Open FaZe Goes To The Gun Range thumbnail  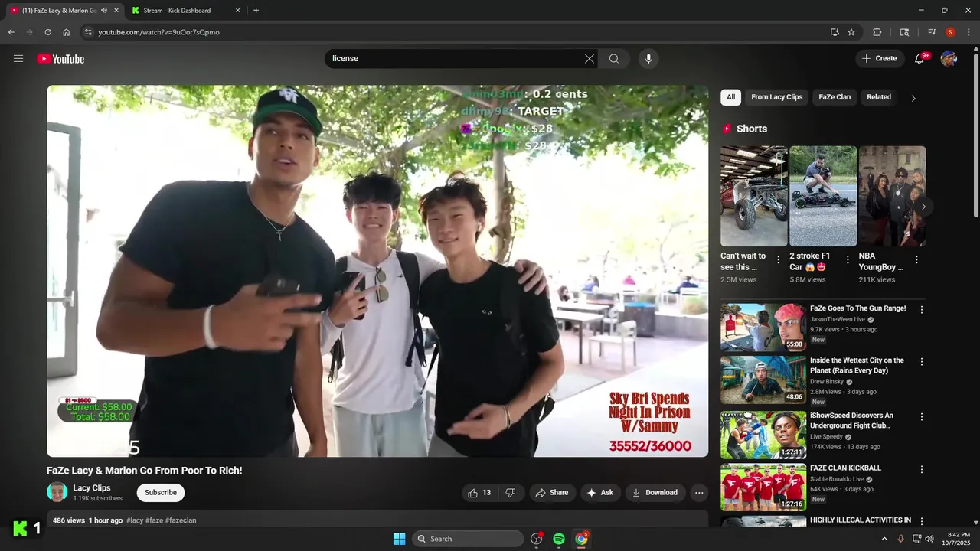pyautogui.click(x=763, y=328)
